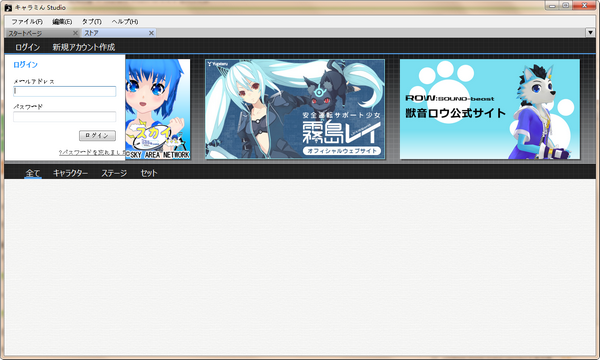The image size is (600, 360).
Task: Open the ヘルプ(H) menu
Action: click(x=125, y=21)
